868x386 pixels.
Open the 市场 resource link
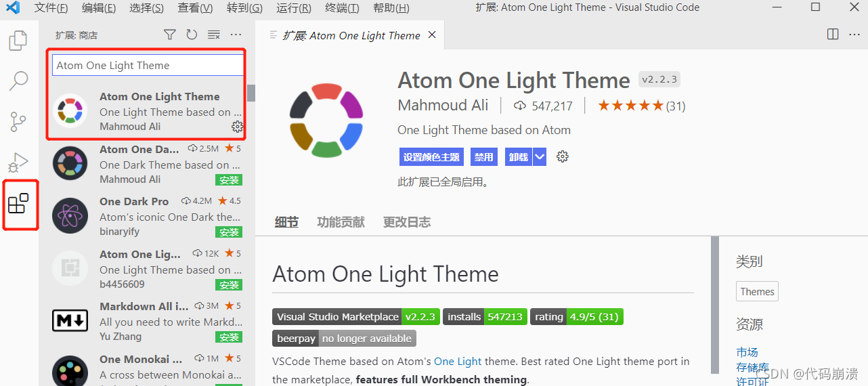pos(747,352)
